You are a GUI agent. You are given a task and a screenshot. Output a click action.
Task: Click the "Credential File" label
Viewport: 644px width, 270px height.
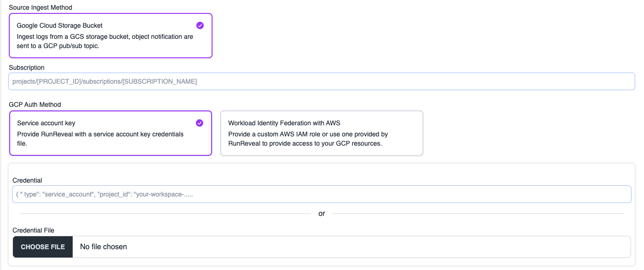[33, 230]
